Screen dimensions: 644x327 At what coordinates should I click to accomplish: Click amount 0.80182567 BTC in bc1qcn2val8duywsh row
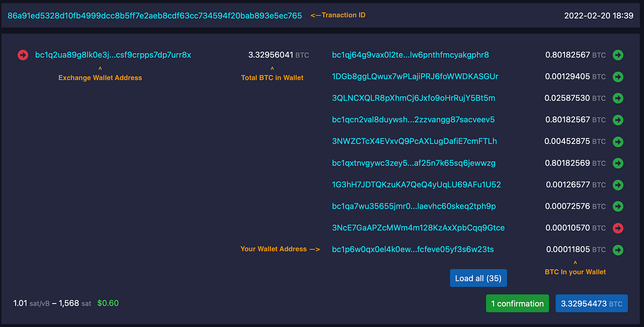(575, 120)
